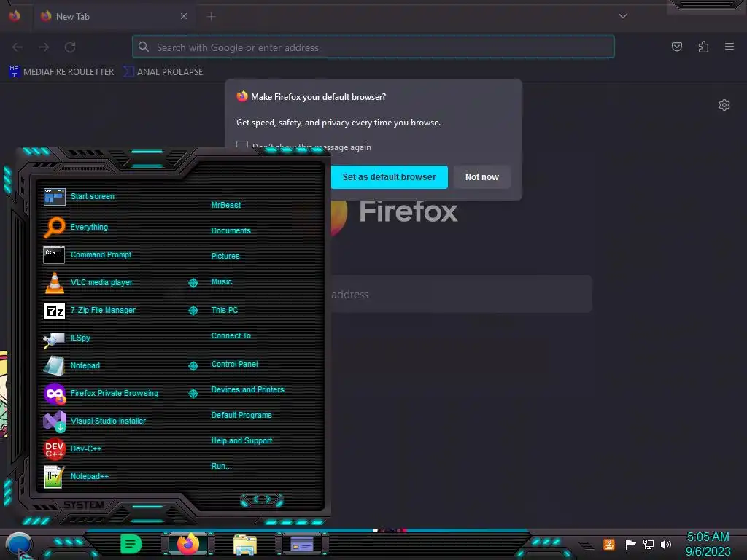This screenshot has width=747, height=560.
Task: Open Devices and Printers
Action: [x=248, y=389]
